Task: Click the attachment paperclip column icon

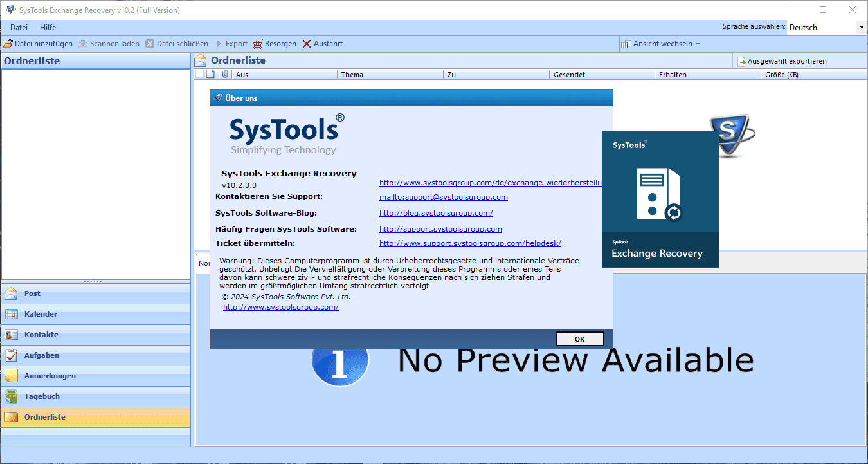Action: point(225,74)
